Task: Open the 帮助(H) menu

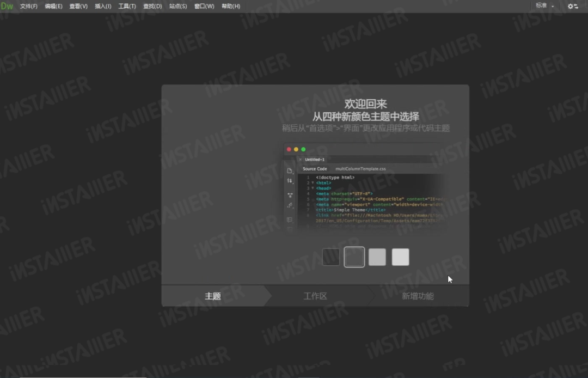Action: pos(231,6)
